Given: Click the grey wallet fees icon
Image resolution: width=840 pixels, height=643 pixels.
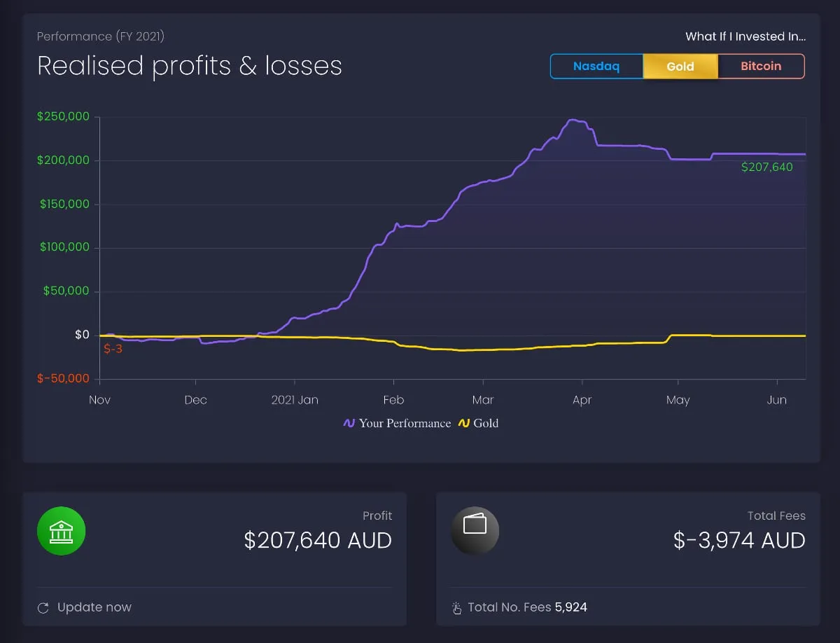Looking at the screenshot, I should 475,531.
